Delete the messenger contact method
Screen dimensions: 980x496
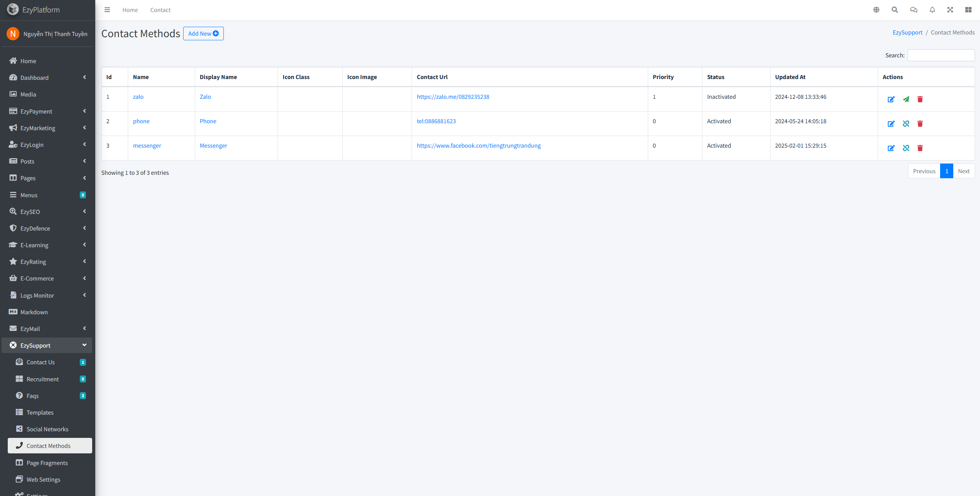tap(920, 148)
